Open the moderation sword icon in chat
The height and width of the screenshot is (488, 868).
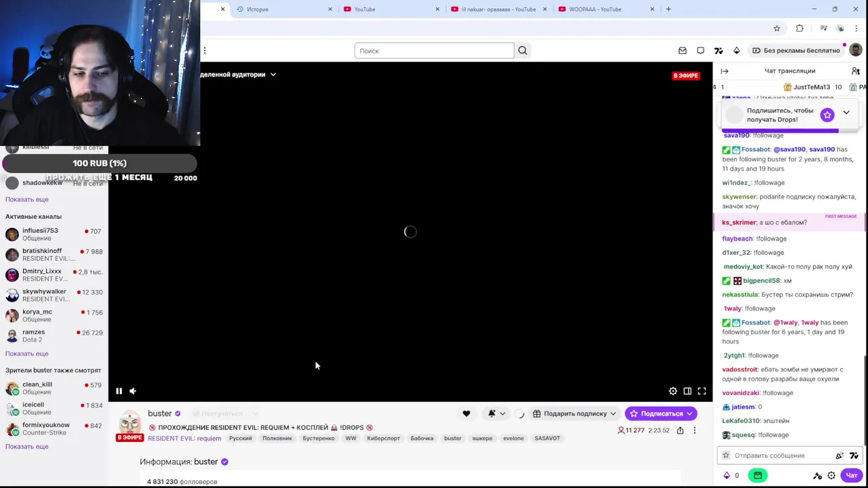pos(817,476)
